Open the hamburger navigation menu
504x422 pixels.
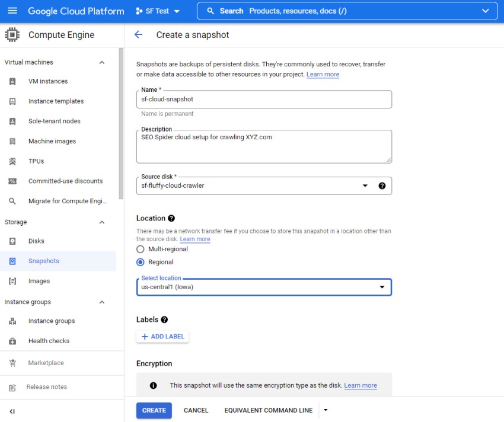[x=12, y=11]
